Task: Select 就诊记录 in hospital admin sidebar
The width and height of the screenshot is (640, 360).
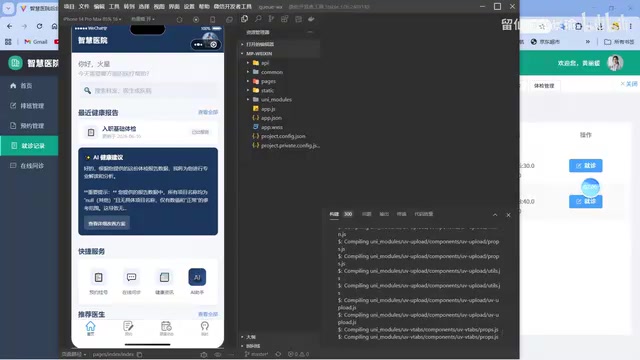Action: point(29,146)
